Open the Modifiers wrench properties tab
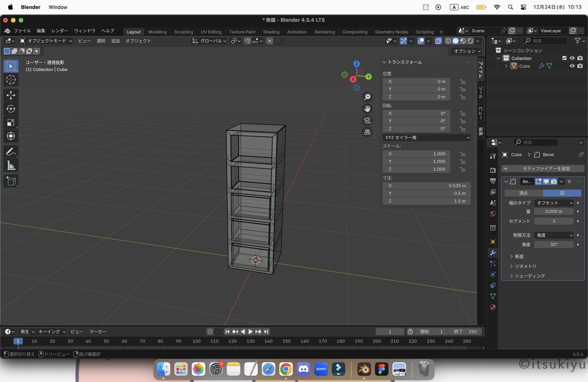 pos(493,253)
